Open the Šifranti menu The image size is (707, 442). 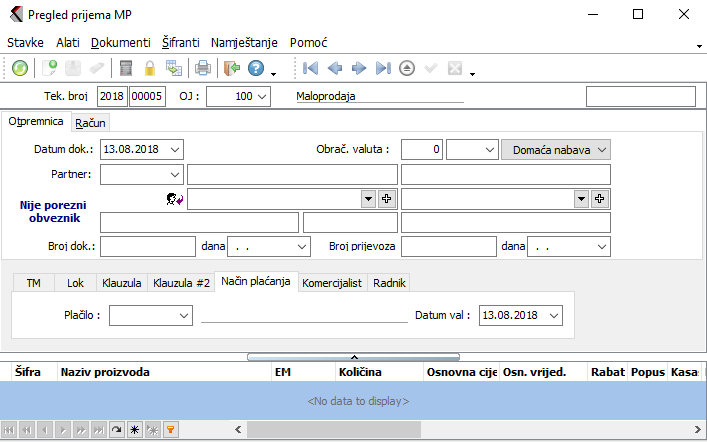[180, 43]
